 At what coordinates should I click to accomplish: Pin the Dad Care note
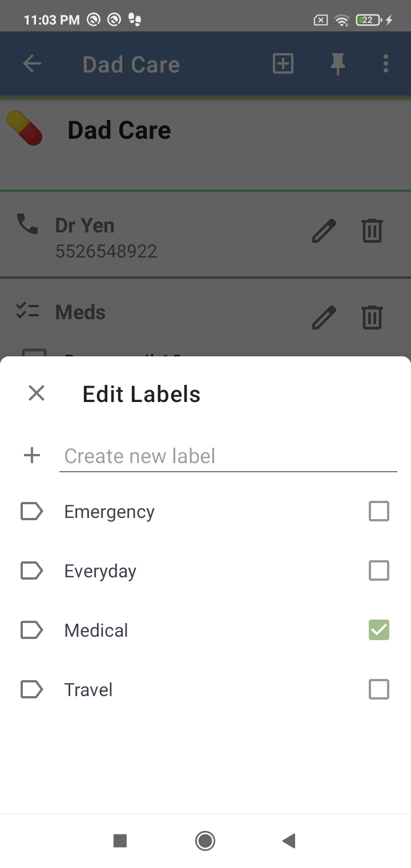(338, 65)
